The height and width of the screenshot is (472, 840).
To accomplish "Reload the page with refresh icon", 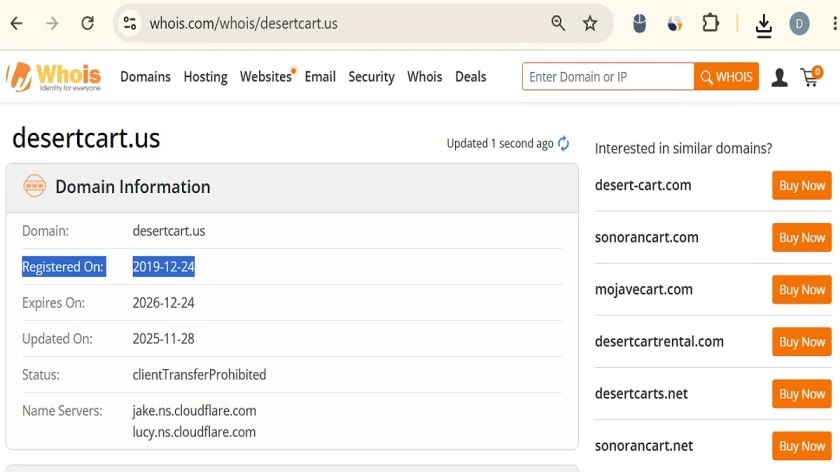I will pos(87,23).
